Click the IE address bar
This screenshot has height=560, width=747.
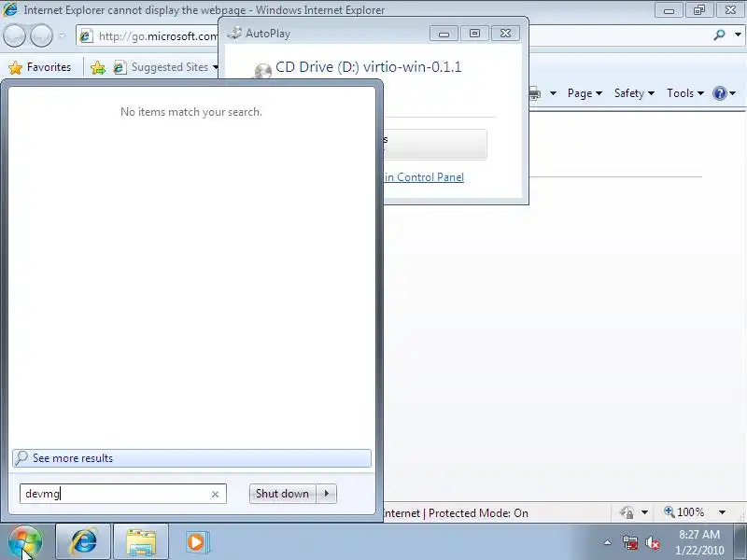148,35
